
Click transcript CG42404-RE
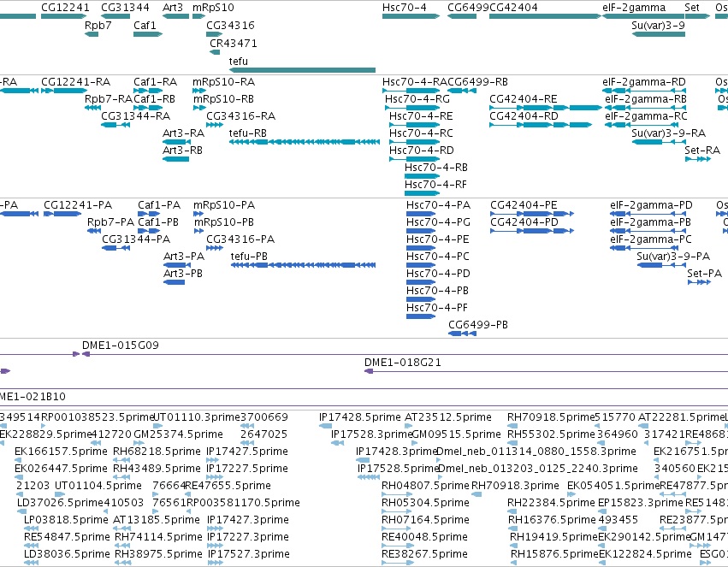(546, 108)
